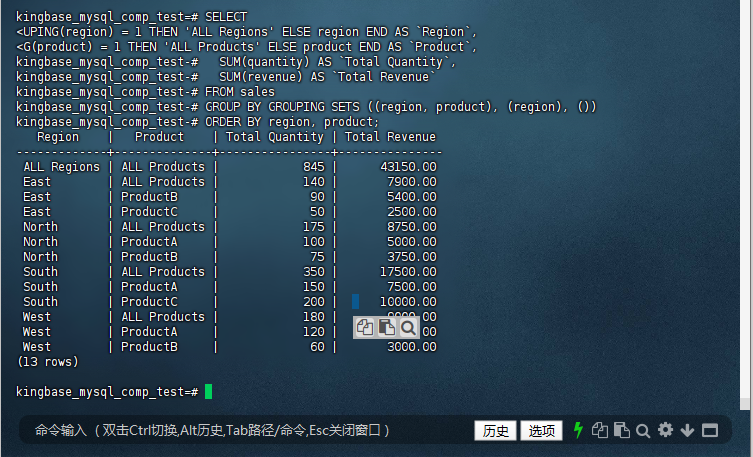Click the revenue value 5400.00
Image resolution: width=753 pixels, height=457 pixels.
(x=412, y=197)
